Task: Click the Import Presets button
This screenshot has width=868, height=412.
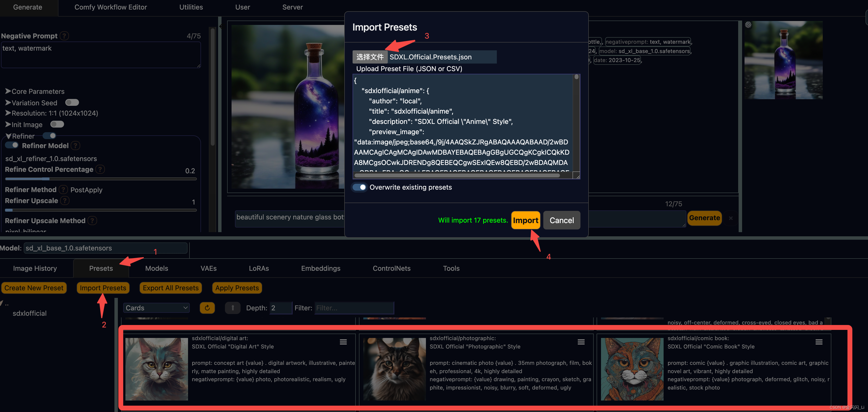Action: click(x=102, y=288)
